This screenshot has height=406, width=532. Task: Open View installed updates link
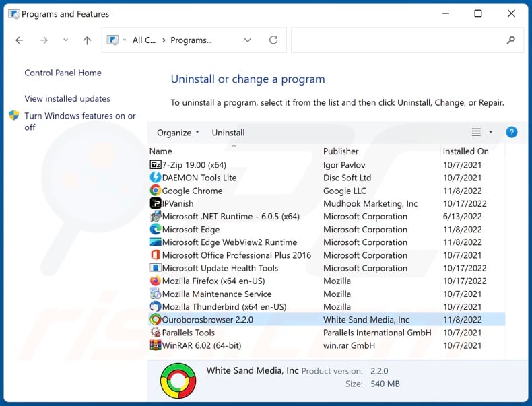pyautogui.click(x=67, y=99)
